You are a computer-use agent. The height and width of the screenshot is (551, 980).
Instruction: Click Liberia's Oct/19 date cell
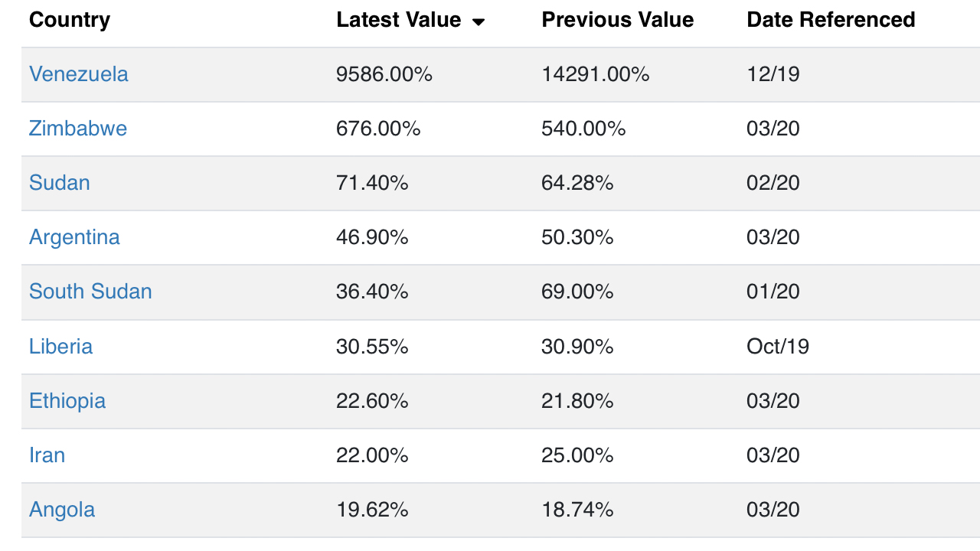pyautogui.click(x=778, y=347)
